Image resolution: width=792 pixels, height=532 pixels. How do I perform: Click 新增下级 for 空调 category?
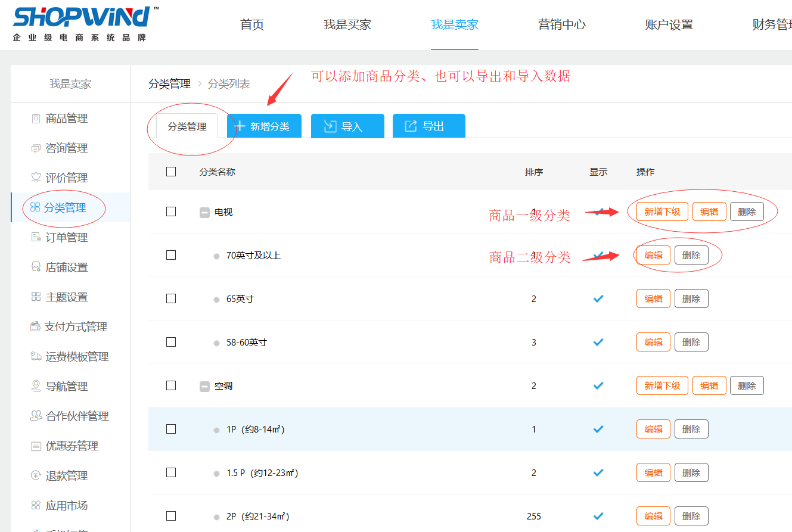[662, 385]
